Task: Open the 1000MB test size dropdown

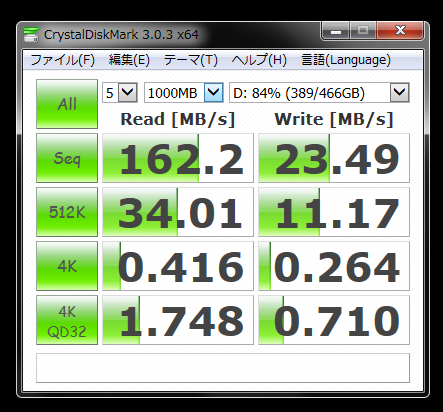Action: point(184,93)
